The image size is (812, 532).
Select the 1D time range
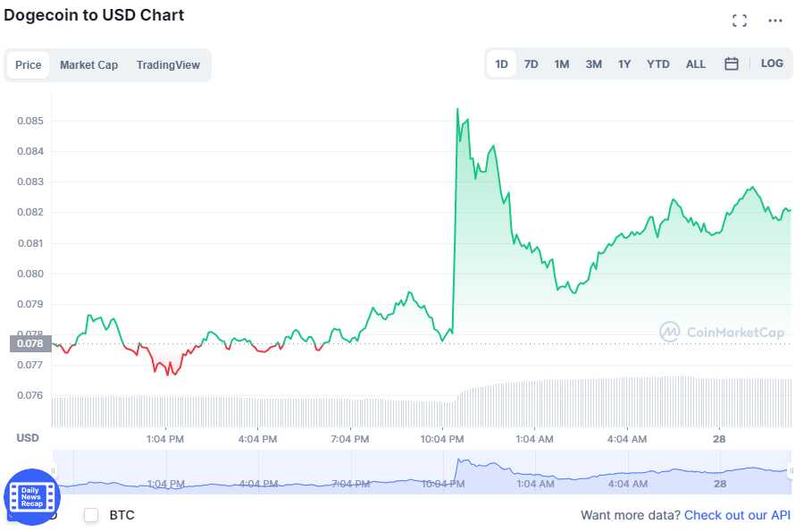coord(501,63)
